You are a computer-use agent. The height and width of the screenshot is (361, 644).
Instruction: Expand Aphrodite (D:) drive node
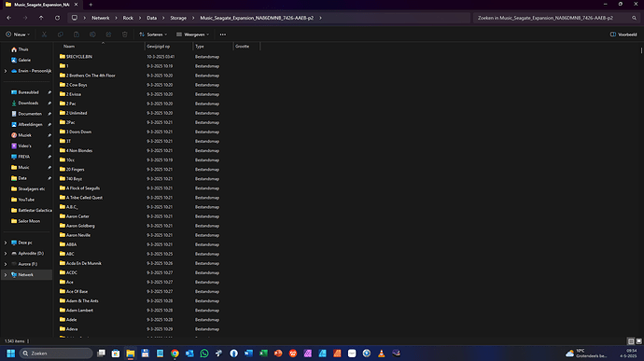tap(6, 254)
